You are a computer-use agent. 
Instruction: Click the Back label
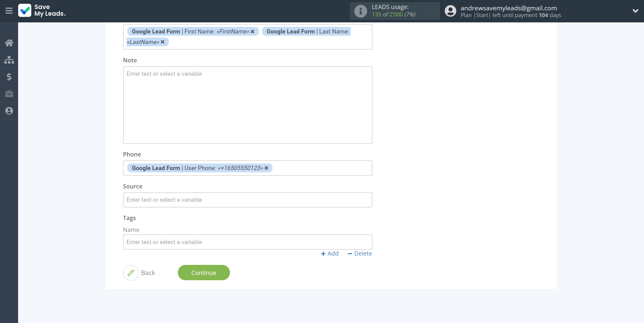148,273
